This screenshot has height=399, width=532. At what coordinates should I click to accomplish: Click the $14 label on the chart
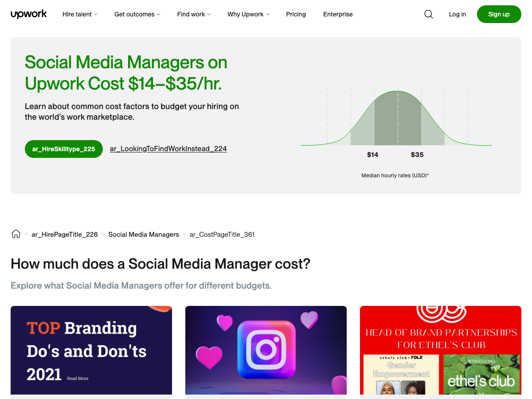373,155
